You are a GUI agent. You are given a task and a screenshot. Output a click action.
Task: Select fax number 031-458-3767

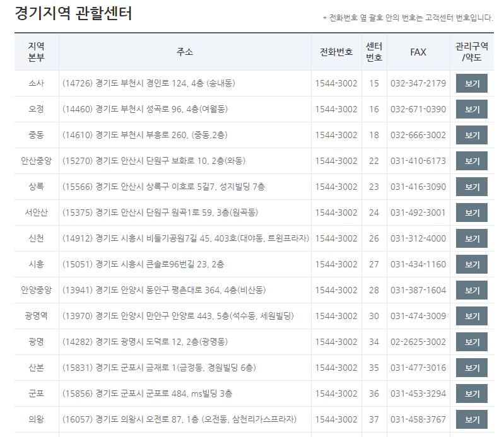418,419
